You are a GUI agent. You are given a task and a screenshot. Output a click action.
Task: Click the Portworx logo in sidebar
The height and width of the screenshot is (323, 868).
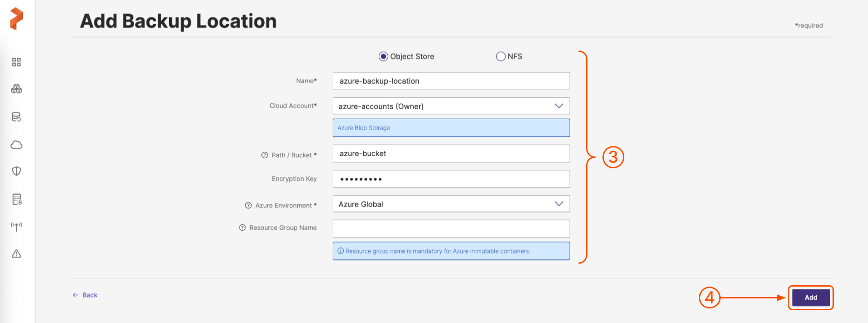pos(16,19)
